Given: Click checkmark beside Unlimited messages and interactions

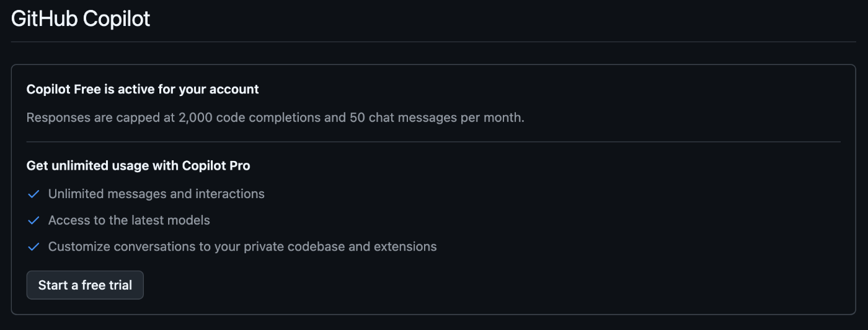Looking at the screenshot, I should (33, 194).
